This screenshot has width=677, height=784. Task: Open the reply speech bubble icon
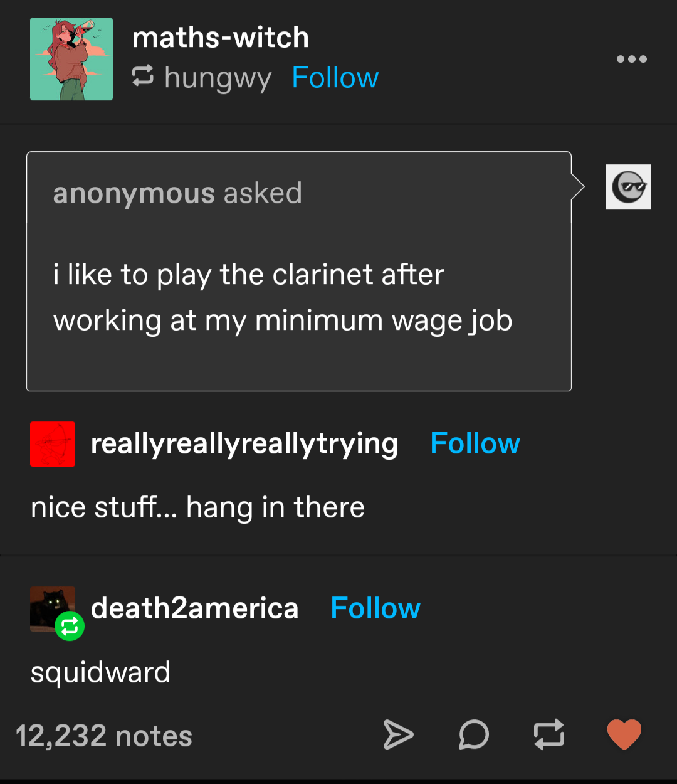[x=474, y=734]
